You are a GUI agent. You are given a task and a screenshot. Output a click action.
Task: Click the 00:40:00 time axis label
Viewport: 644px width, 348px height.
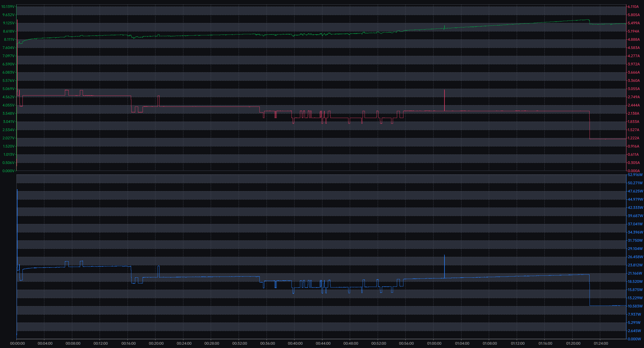(295, 343)
